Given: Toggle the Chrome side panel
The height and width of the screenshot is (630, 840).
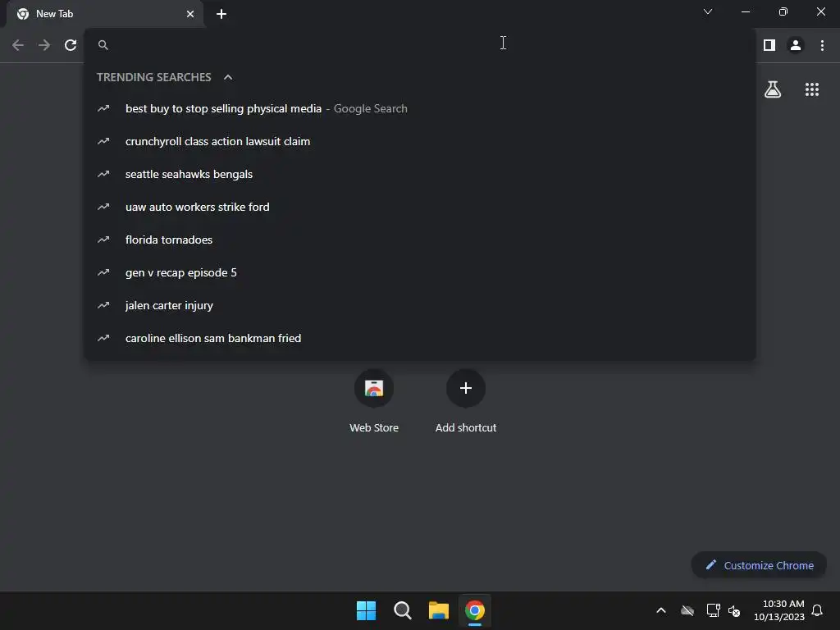Looking at the screenshot, I should click(x=769, y=45).
